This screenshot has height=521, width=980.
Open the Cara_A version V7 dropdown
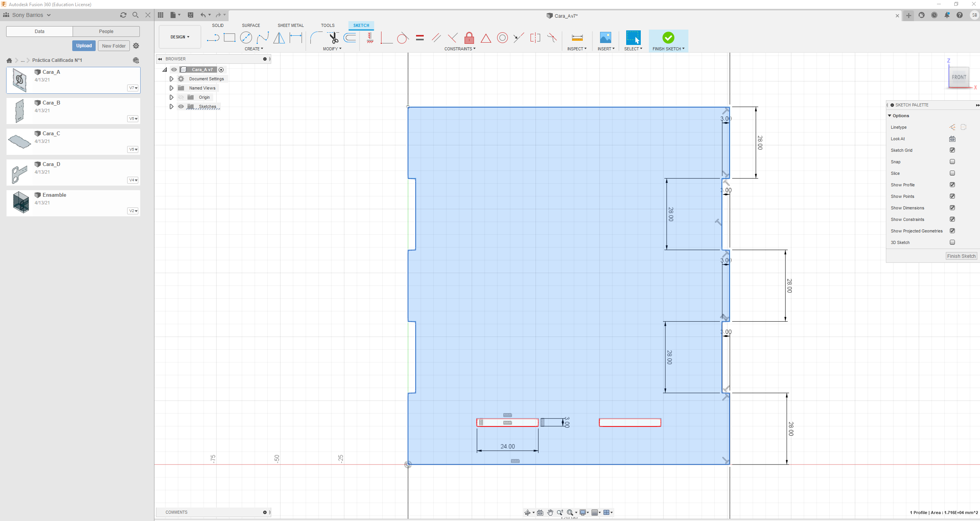(133, 88)
